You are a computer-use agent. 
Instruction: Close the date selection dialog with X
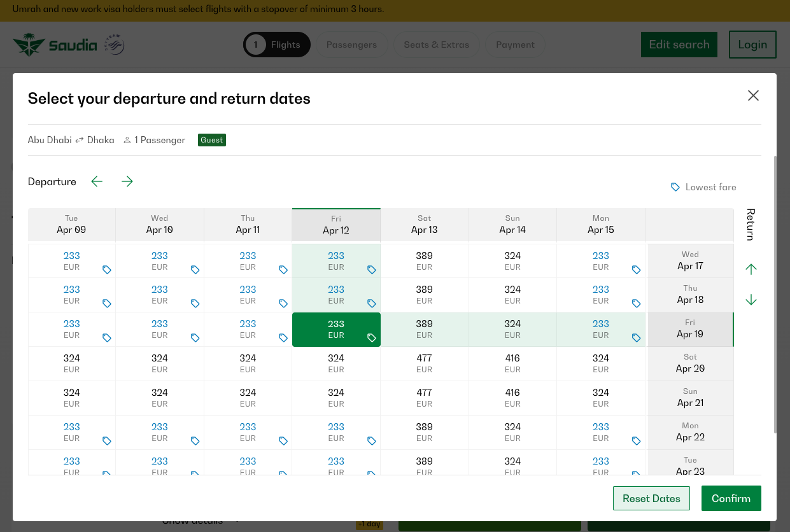pyautogui.click(x=753, y=95)
